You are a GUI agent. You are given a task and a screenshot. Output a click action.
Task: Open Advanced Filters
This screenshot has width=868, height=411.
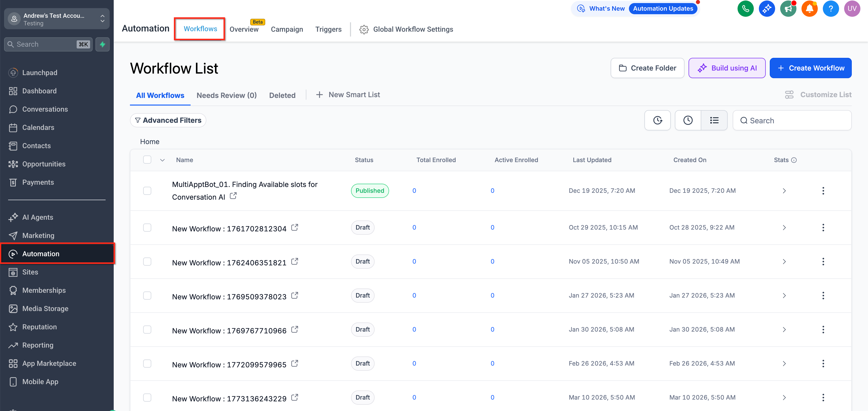tap(168, 120)
